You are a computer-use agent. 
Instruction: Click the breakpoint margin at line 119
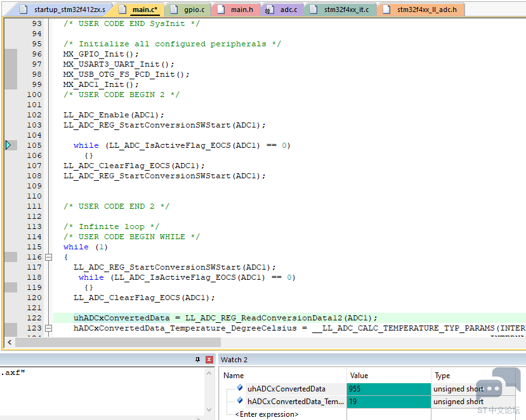pyautogui.click(x=11, y=287)
